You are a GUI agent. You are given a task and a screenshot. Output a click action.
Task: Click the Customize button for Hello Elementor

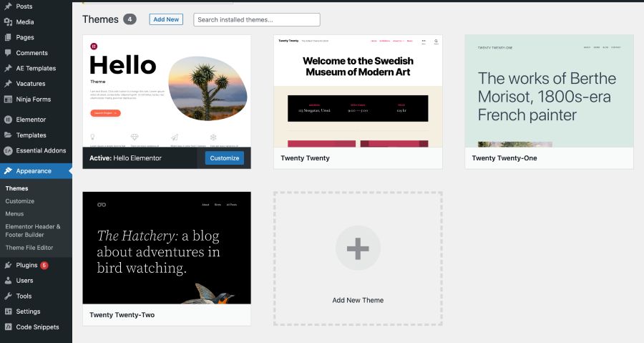coord(224,158)
